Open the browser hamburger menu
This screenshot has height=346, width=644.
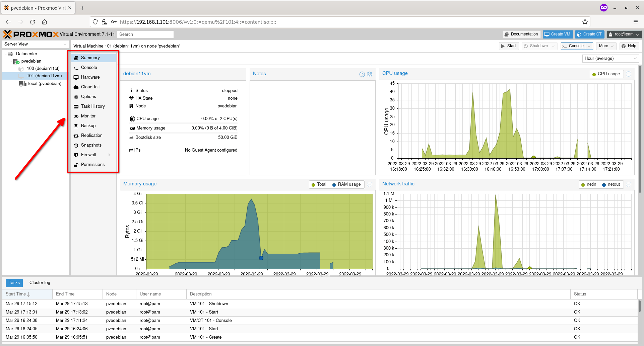tap(636, 22)
